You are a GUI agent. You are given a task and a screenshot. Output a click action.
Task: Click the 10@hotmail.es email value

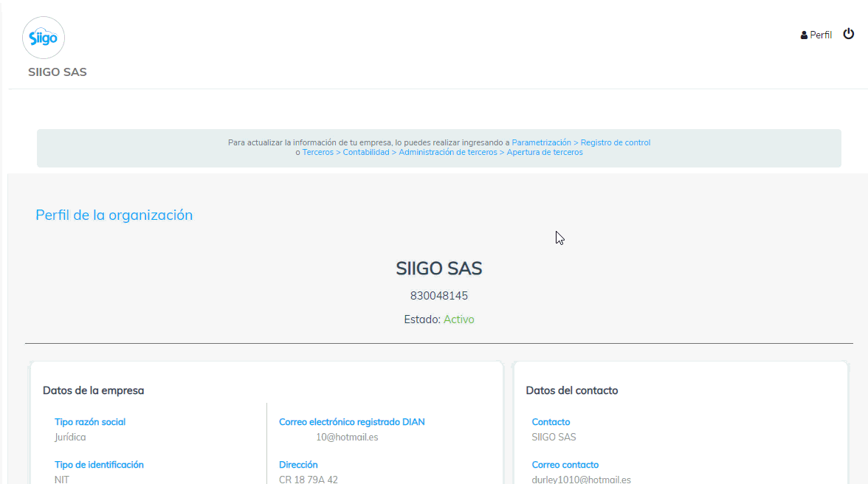347,438
